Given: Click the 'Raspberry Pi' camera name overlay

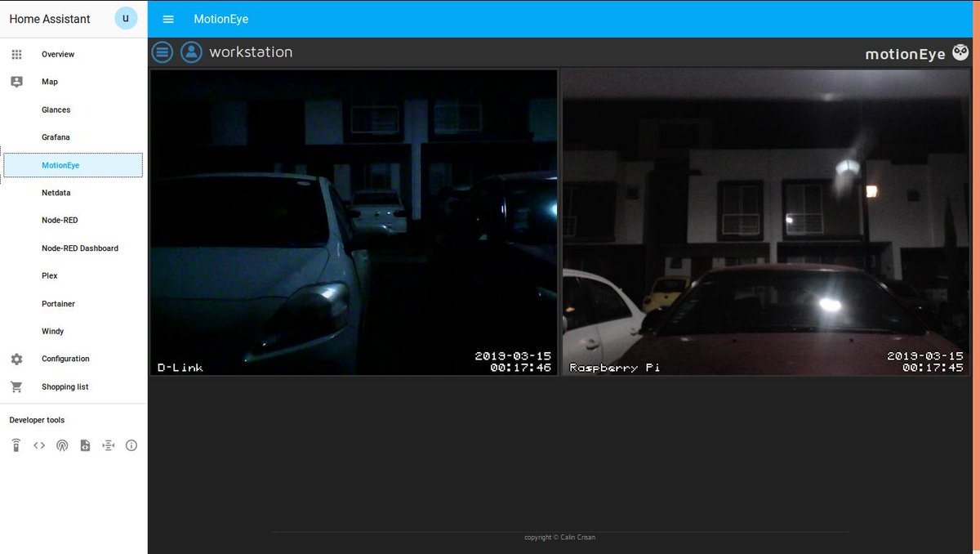Looking at the screenshot, I should click(x=615, y=368).
